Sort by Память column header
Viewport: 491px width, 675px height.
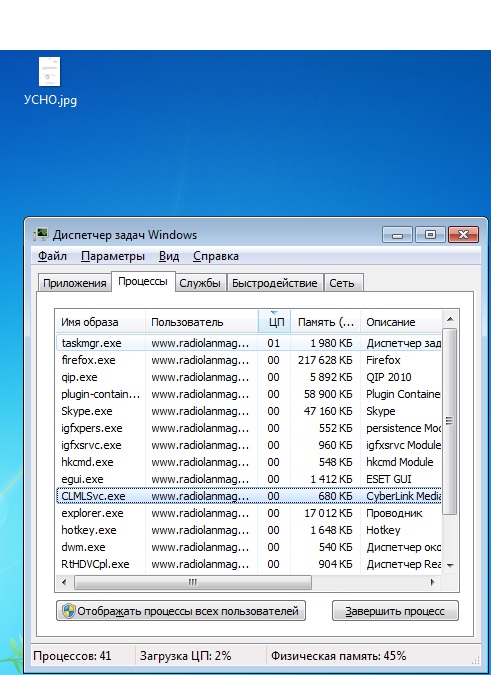pos(326,322)
